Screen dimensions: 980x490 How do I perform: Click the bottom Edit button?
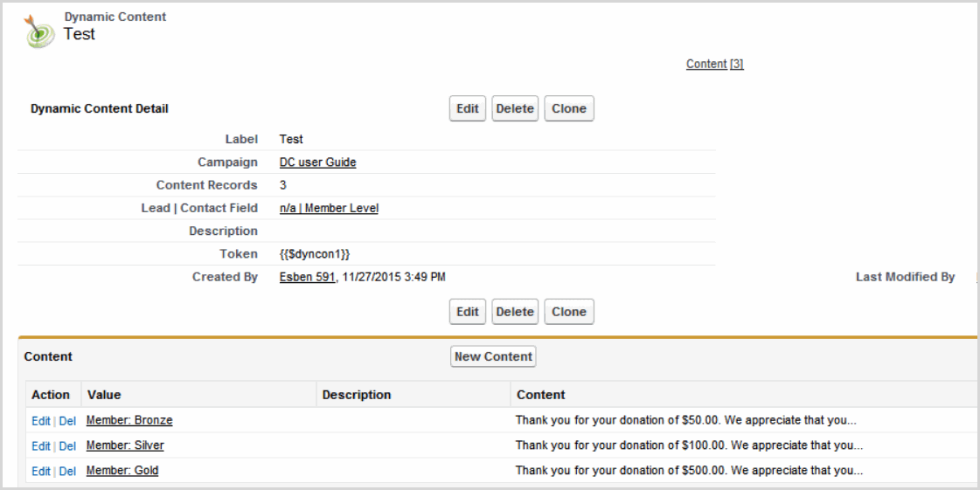pos(468,312)
